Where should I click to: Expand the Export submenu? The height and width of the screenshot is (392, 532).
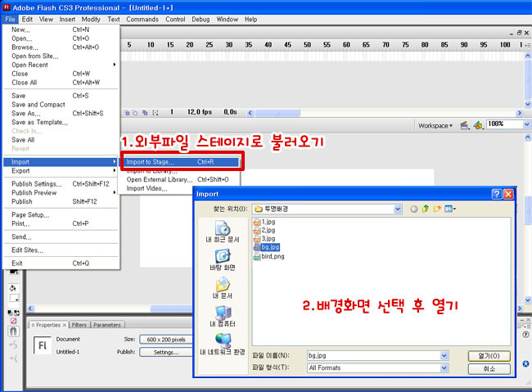[61, 171]
